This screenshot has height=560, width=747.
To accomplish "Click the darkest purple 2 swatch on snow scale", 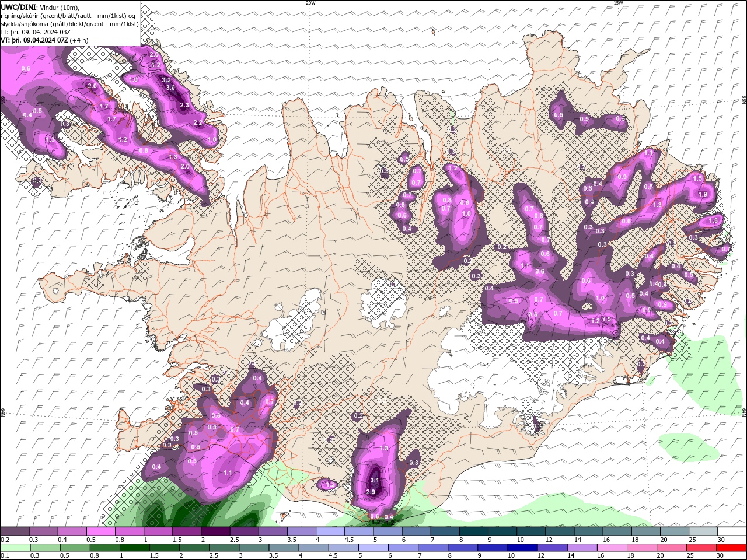I will (215, 531).
